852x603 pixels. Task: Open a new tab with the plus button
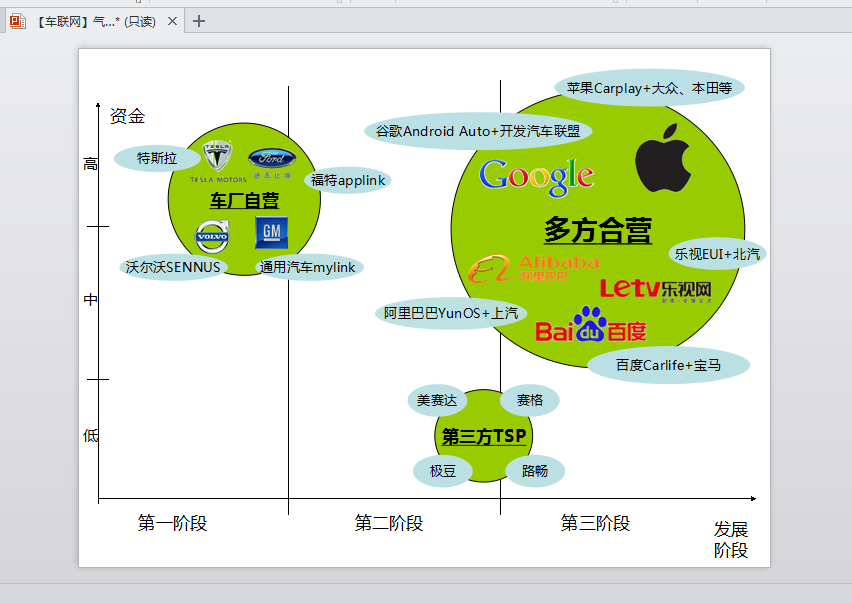coord(199,21)
